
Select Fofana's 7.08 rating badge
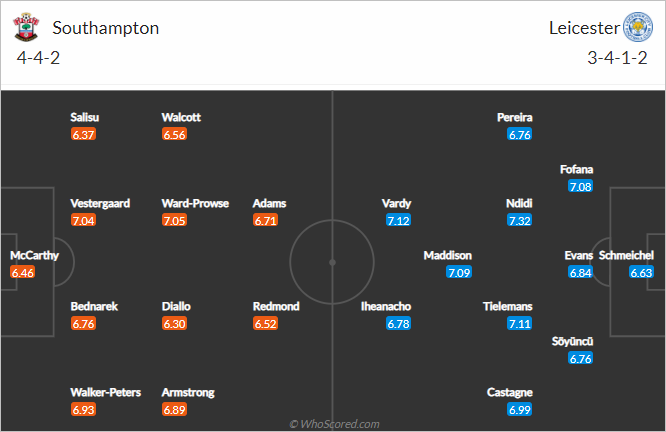(580, 186)
